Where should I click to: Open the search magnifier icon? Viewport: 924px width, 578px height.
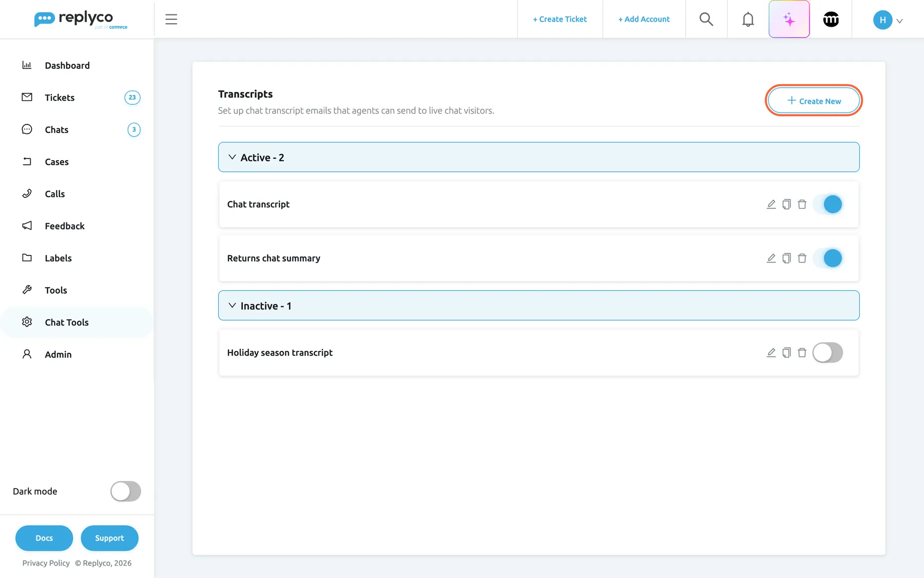[x=706, y=20]
